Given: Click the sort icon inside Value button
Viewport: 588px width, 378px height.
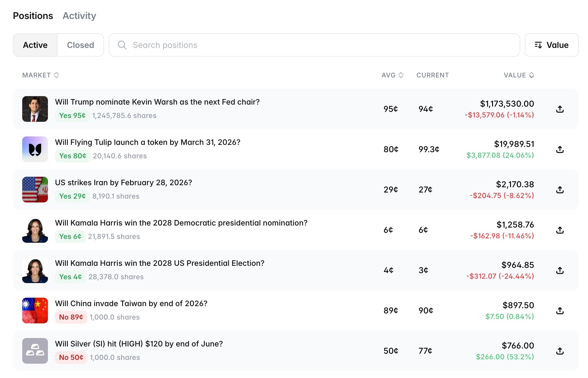Looking at the screenshot, I should (x=539, y=45).
